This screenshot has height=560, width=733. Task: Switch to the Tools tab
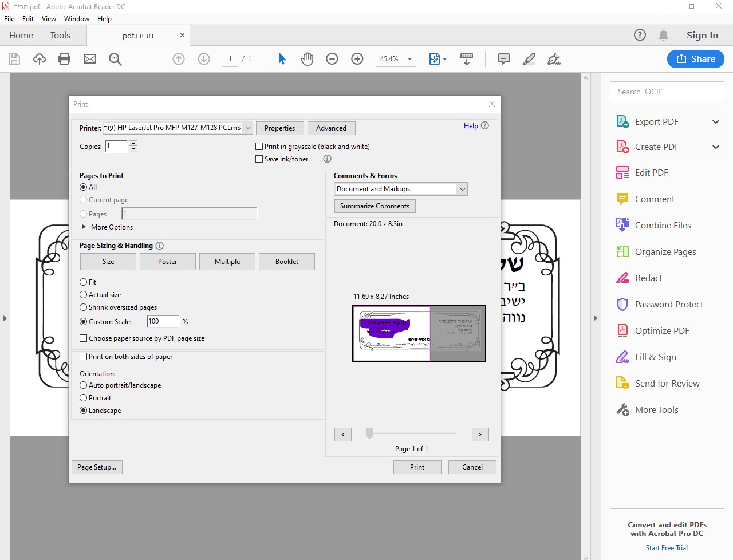point(60,36)
